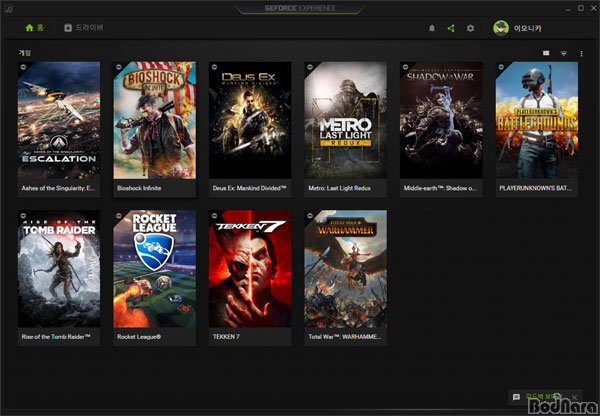Open Total War Warhammer cover art

pos(346,269)
